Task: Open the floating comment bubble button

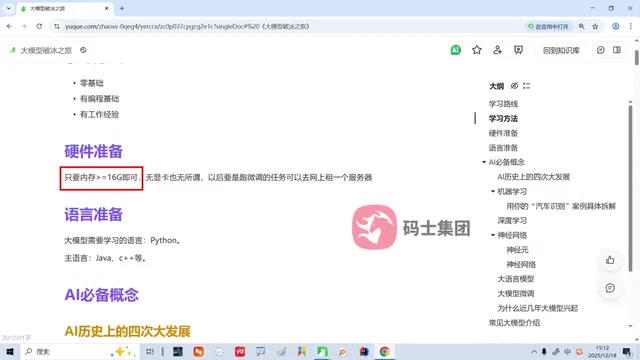Action: tap(610, 288)
